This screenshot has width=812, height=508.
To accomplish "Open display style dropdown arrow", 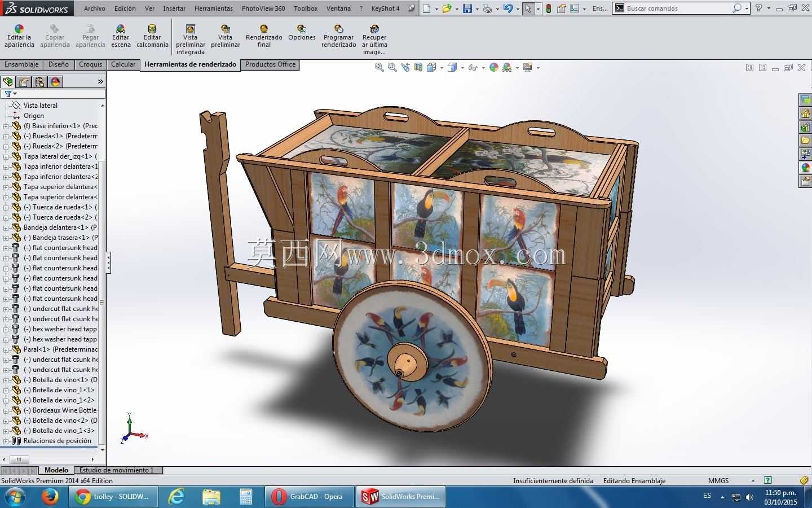I will [462, 68].
